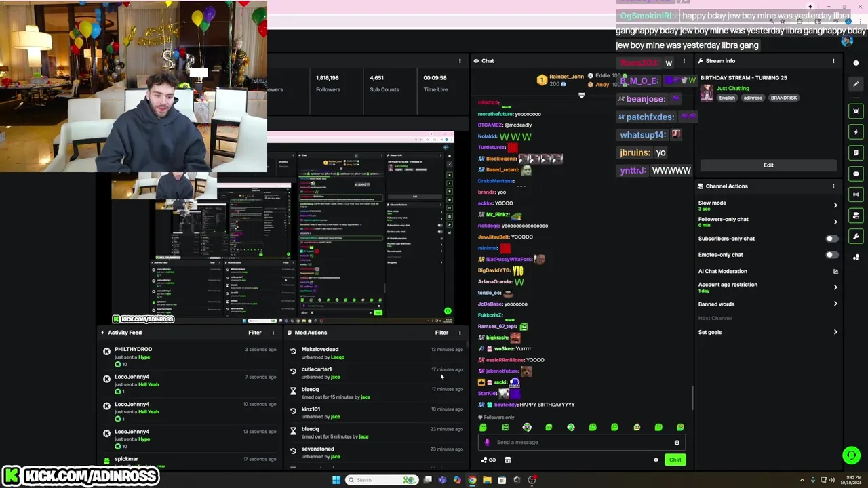Click the green Chat send button
The width and height of the screenshot is (868, 488).
[x=675, y=460]
